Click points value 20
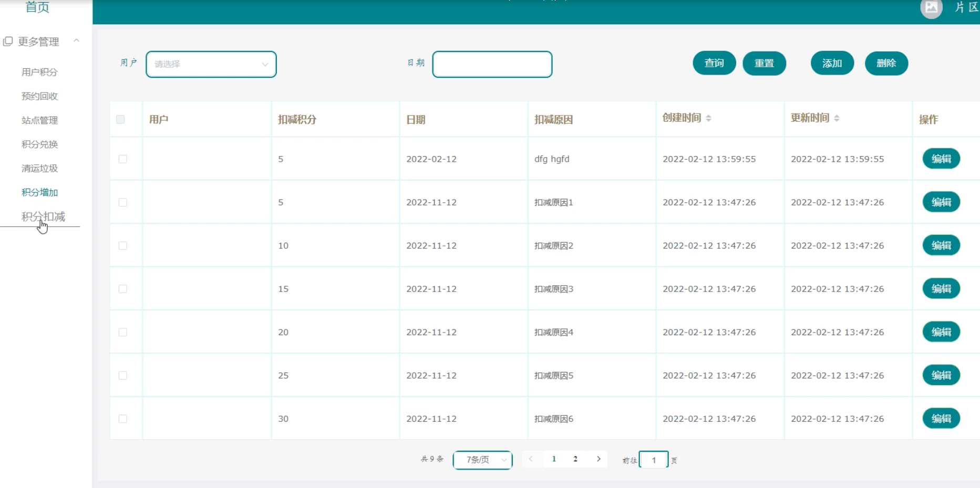The height and width of the screenshot is (488, 980). tap(283, 332)
